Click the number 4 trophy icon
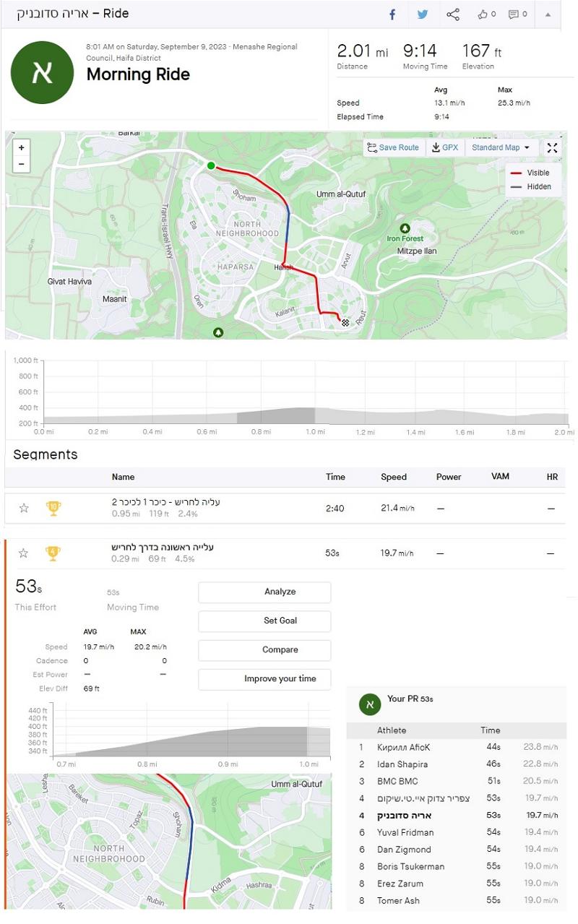 pos(53,553)
